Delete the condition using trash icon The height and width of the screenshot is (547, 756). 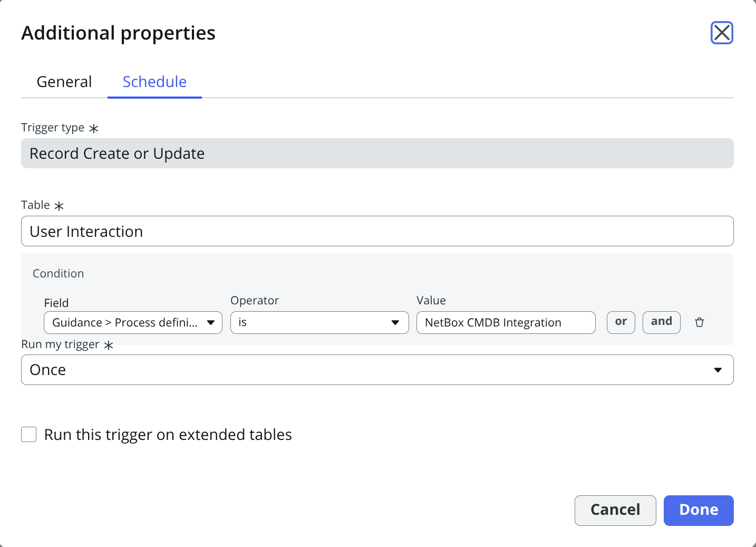[699, 322]
